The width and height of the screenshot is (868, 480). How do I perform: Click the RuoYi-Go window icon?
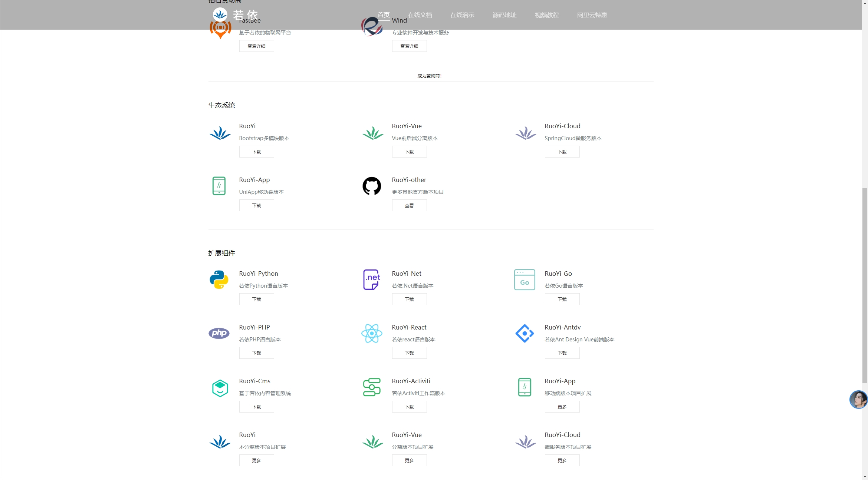(x=525, y=280)
